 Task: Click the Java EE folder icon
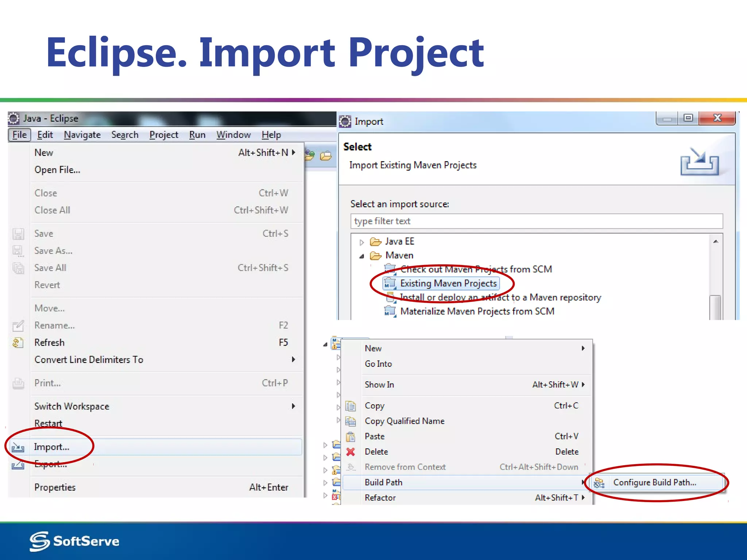(x=376, y=242)
